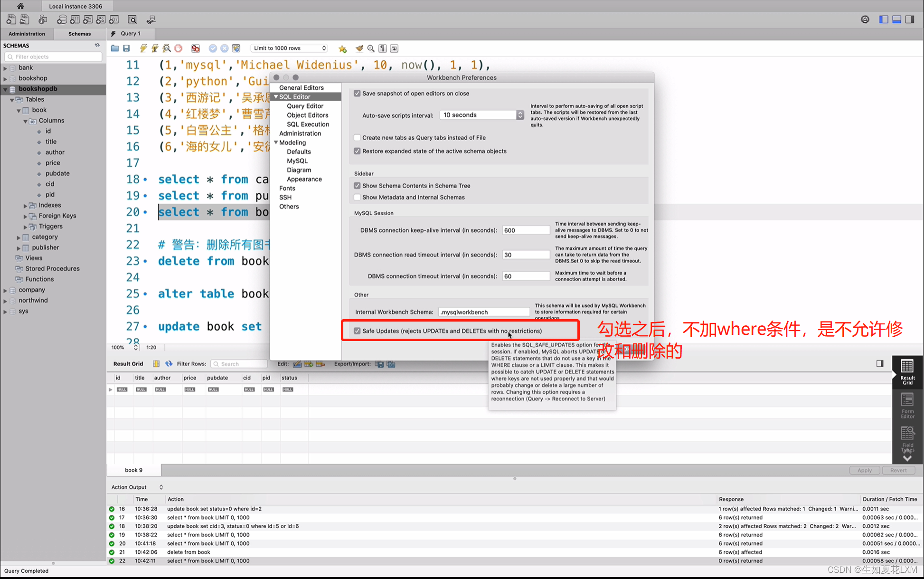Stop query execution red icon
924x579 pixels.
pyautogui.click(x=179, y=48)
